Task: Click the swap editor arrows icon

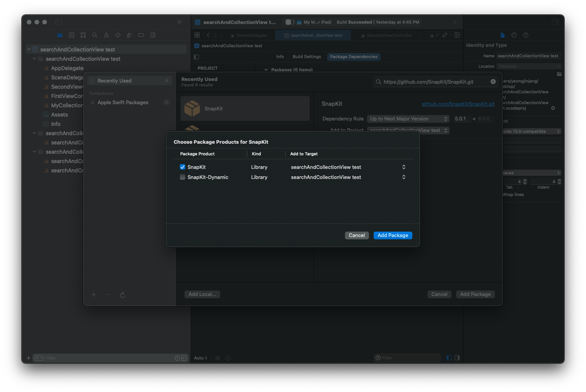Action: (445, 35)
